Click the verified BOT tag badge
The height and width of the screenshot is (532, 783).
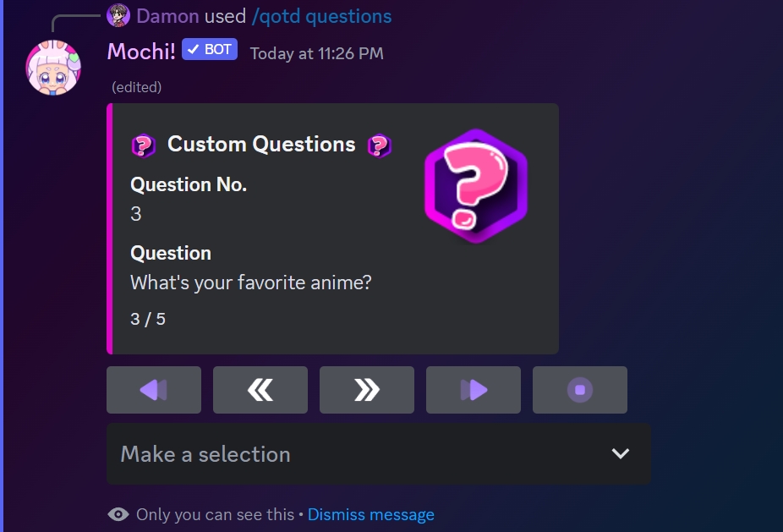pos(210,50)
